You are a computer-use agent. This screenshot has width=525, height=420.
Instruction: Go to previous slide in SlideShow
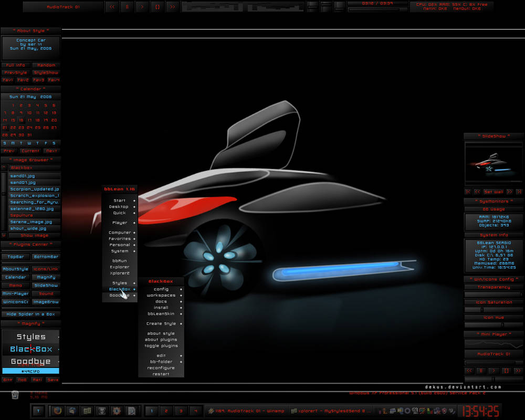coord(477,192)
